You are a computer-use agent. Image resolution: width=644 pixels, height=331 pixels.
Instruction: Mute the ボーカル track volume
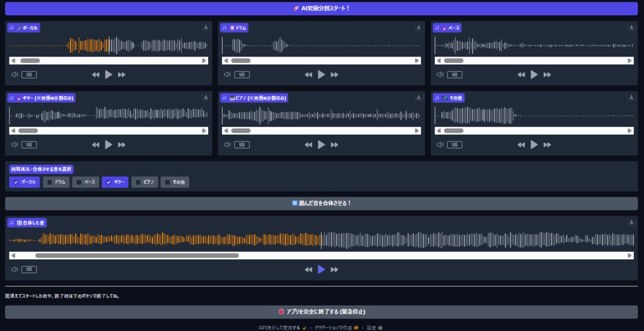click(x=14, y=74)
